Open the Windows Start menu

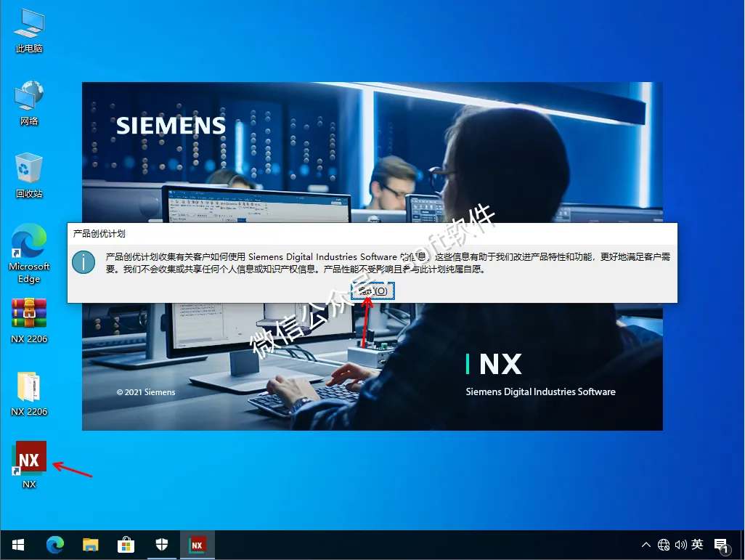(18, 545)
